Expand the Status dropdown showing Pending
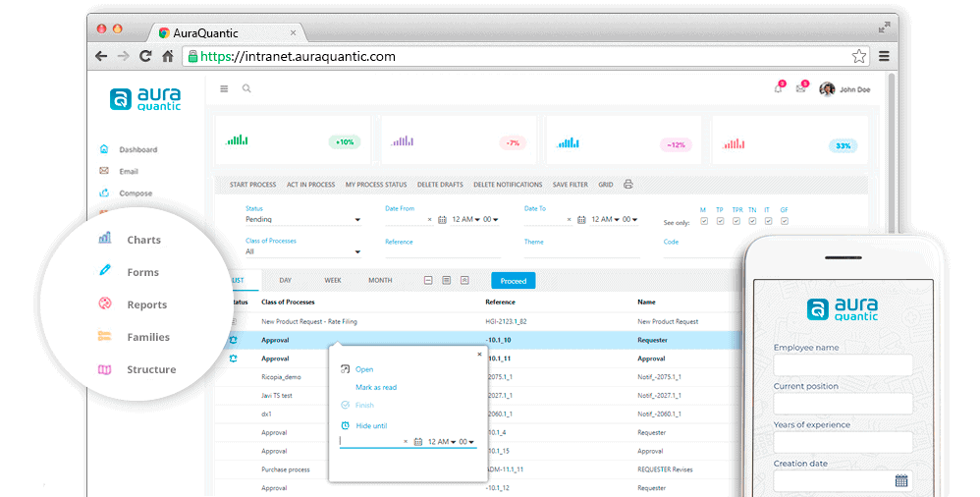 (x=302, y=220)
